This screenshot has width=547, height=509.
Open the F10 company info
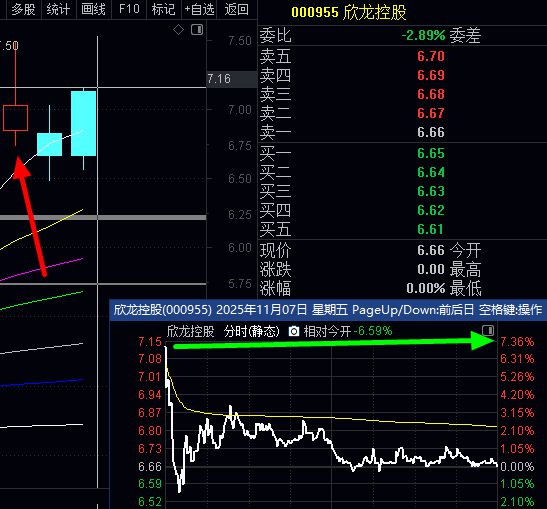click(129, 9)
